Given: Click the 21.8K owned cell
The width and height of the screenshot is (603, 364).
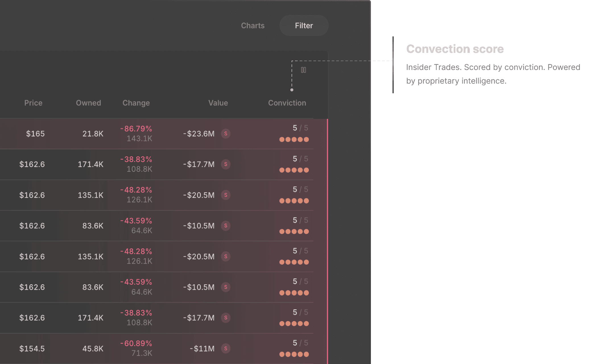Looking at the screenshot, I should (x=93, y=134).
